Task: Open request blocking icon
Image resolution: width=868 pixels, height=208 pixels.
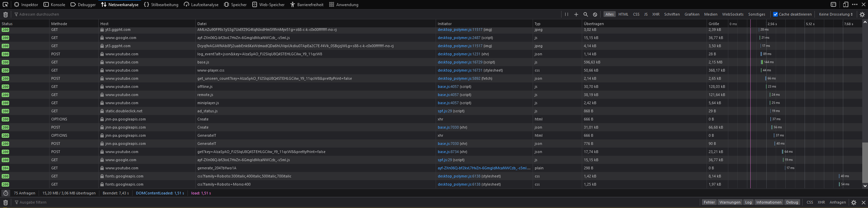Action: coord(595,14)
